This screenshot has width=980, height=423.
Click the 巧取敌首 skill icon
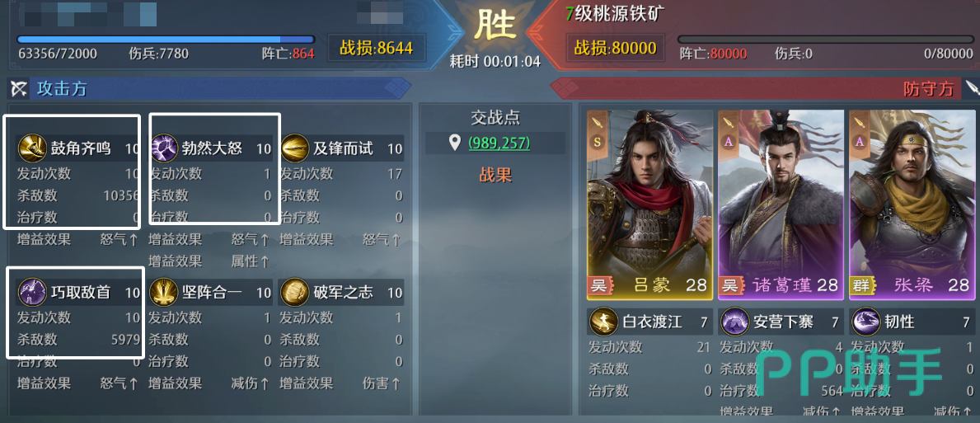[x=30, y=292]
